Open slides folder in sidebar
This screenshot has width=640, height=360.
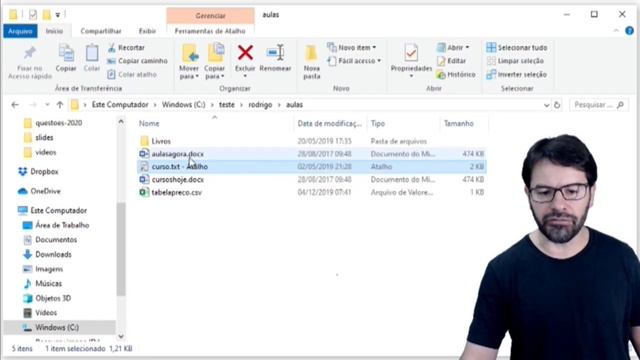(44, 138)
